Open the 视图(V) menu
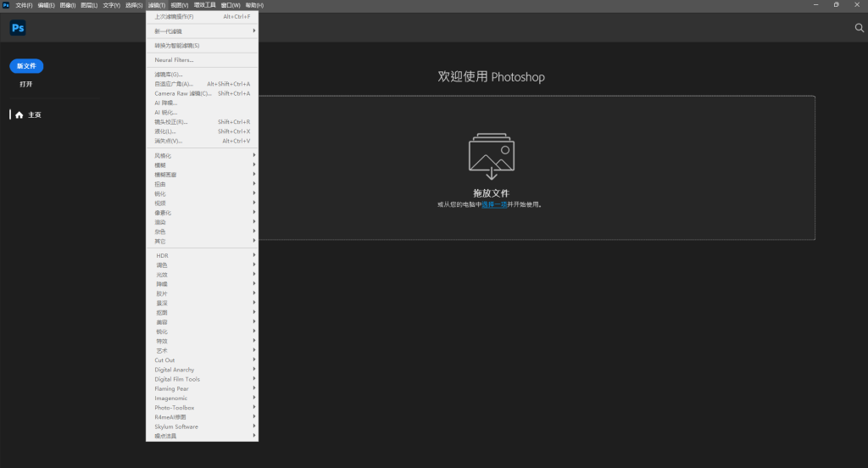The height and width of the screenshot is (468, 868). 180,5
